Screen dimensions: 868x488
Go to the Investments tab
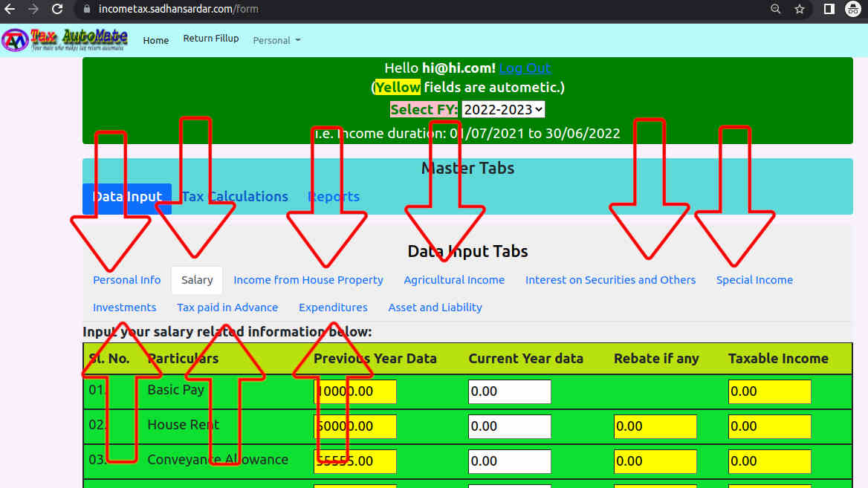tap(125, 308)
